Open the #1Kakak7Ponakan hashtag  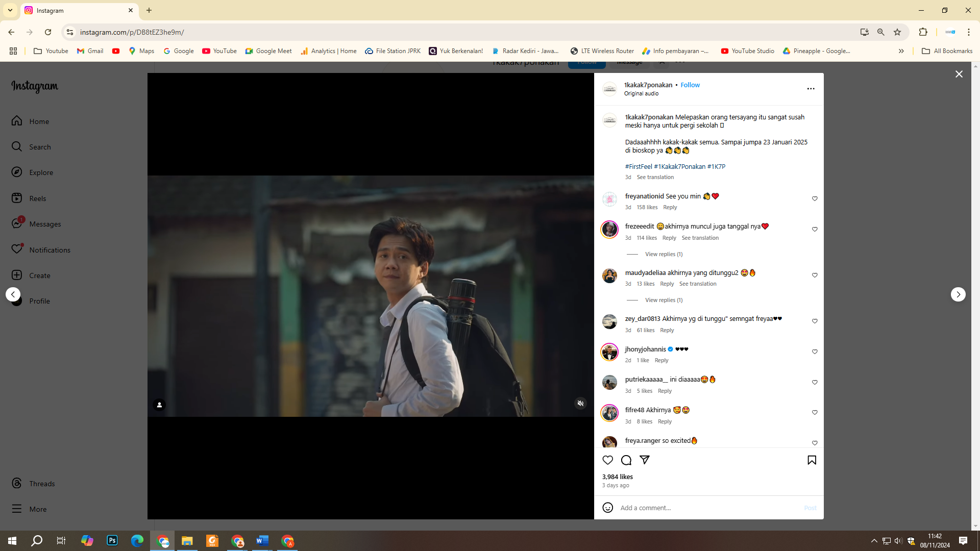679,167
